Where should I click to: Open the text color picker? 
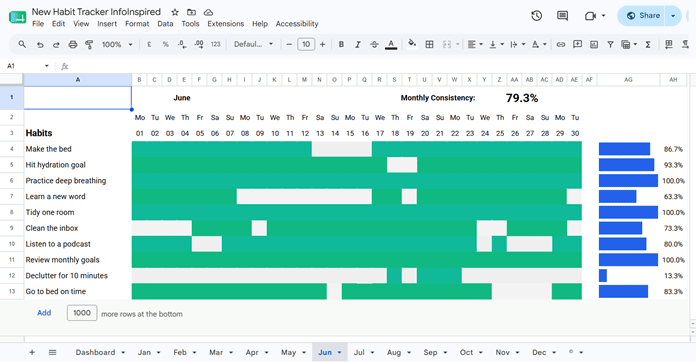(x=391, y=44)
